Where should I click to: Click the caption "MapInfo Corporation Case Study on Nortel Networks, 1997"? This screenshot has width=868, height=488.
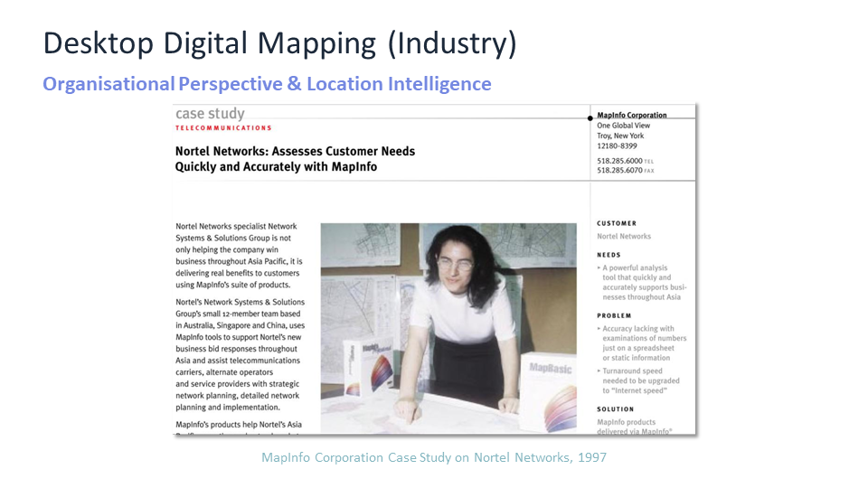[434, 457]
